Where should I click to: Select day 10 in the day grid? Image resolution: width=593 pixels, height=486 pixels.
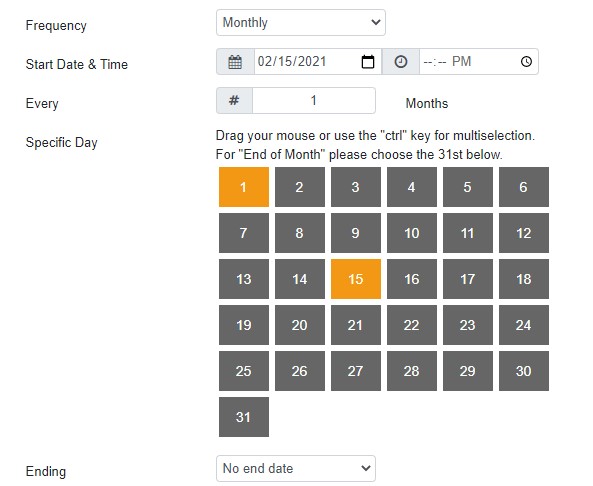pos(411,233)
